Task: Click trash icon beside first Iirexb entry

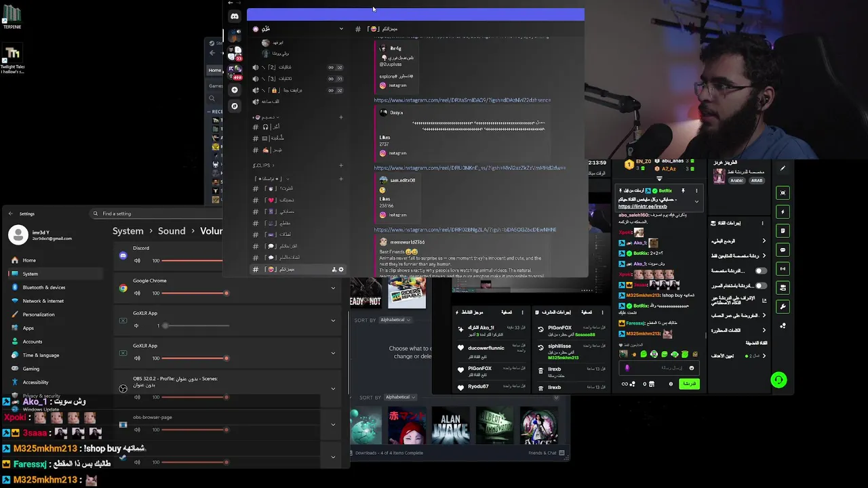Action: coord(540,370)
